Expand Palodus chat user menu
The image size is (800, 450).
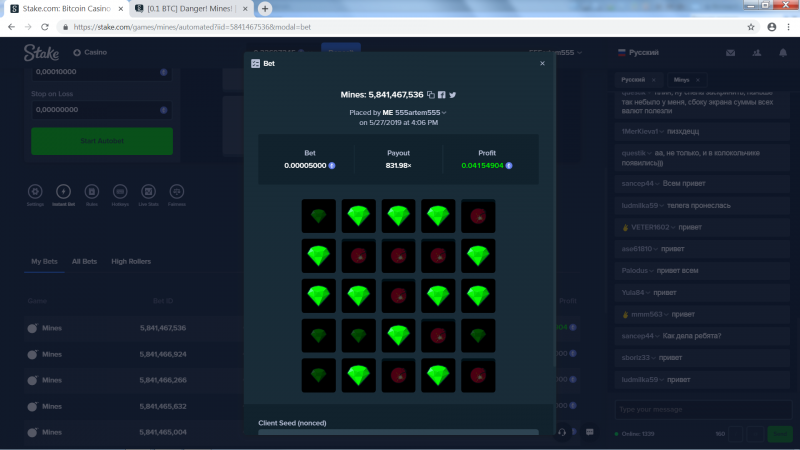point(652,271)
